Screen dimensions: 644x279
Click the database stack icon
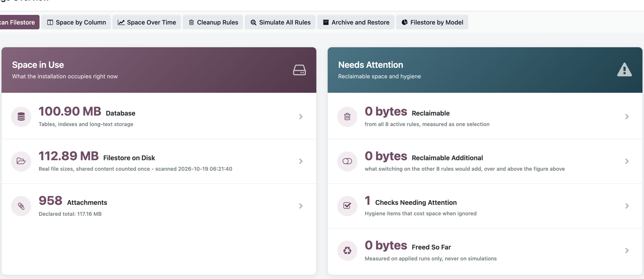click(21, 117)
